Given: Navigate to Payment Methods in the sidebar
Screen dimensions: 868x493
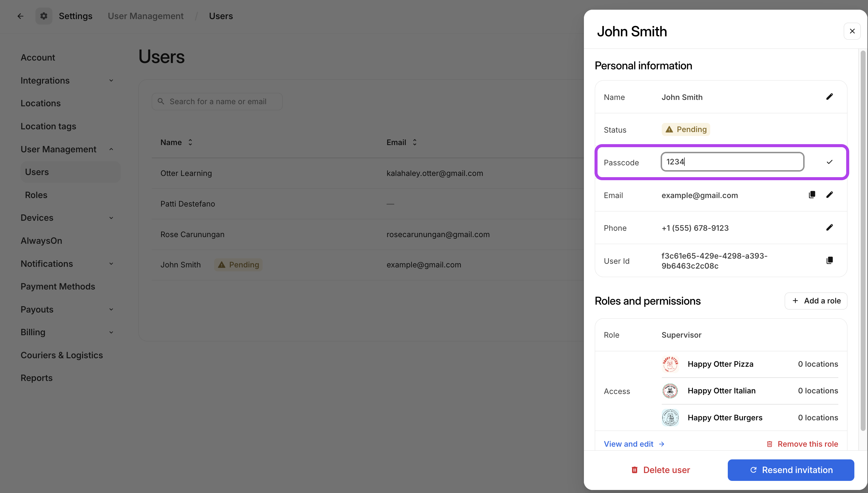Looking at the screenshot, I should 58,286.
